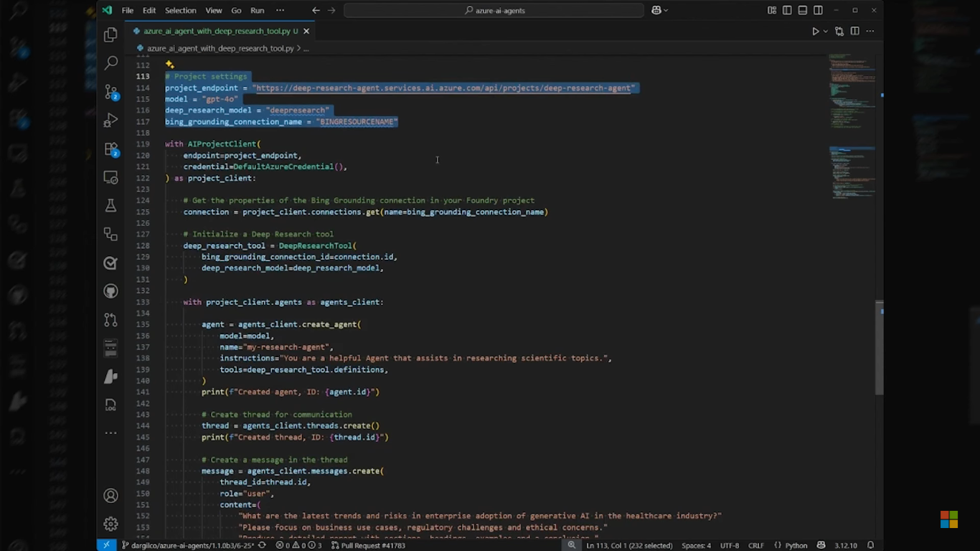
Task: Toggle the secondary side bar
Action: click(x=818, y=10)
